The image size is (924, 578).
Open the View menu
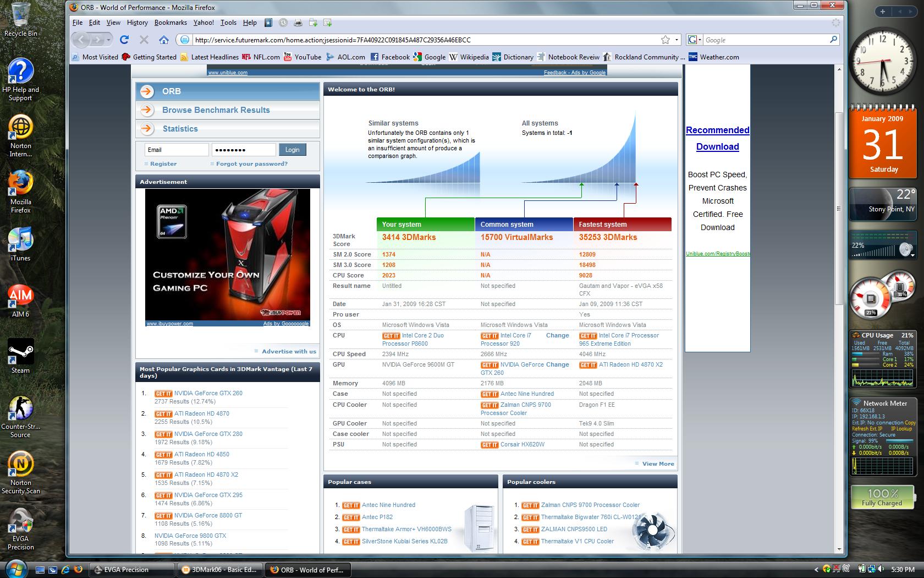coord(113,23)
